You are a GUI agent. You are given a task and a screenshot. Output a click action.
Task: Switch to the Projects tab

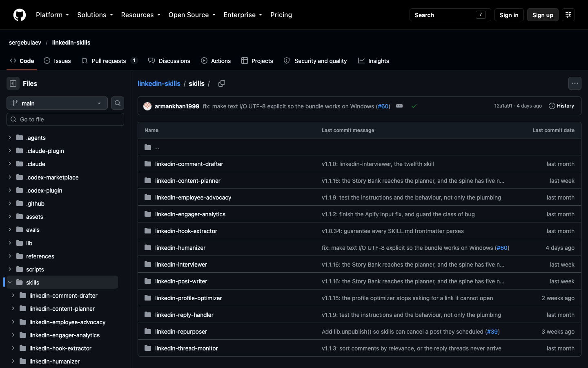coord(257,61)
